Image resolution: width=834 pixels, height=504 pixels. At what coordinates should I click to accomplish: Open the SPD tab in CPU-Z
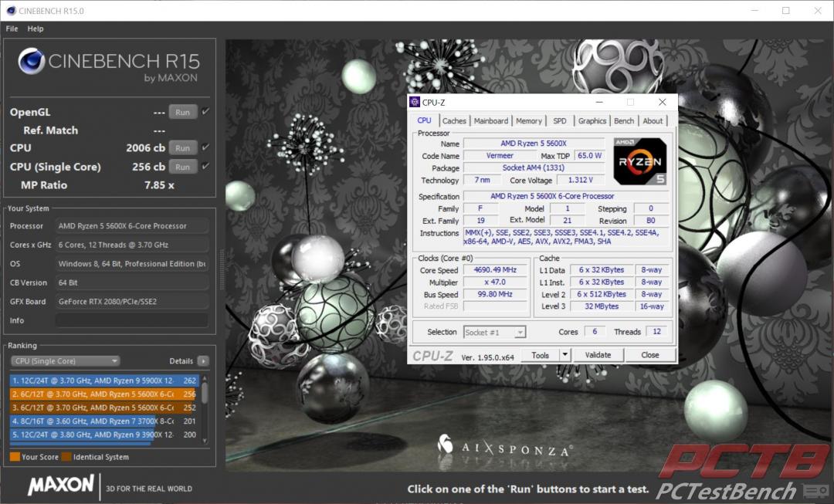coord(560,121)
